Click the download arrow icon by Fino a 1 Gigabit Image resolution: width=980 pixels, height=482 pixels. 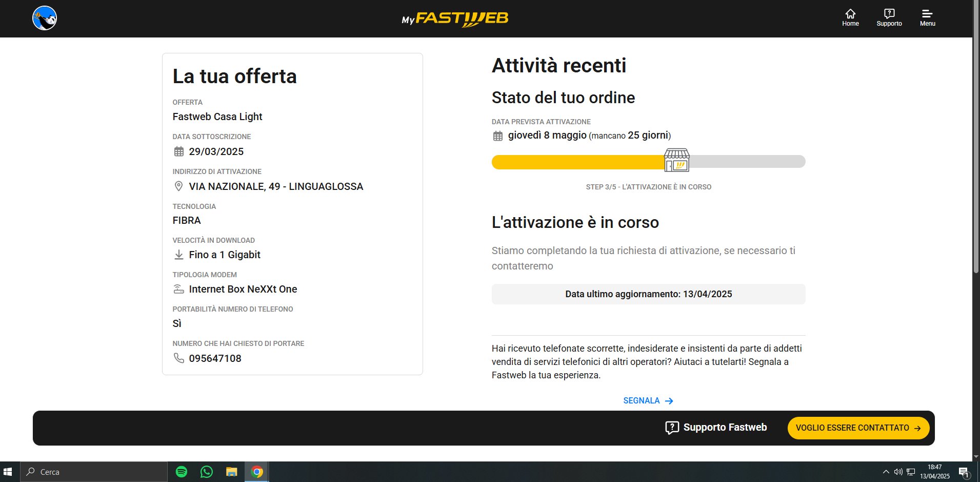pos(179,255)
